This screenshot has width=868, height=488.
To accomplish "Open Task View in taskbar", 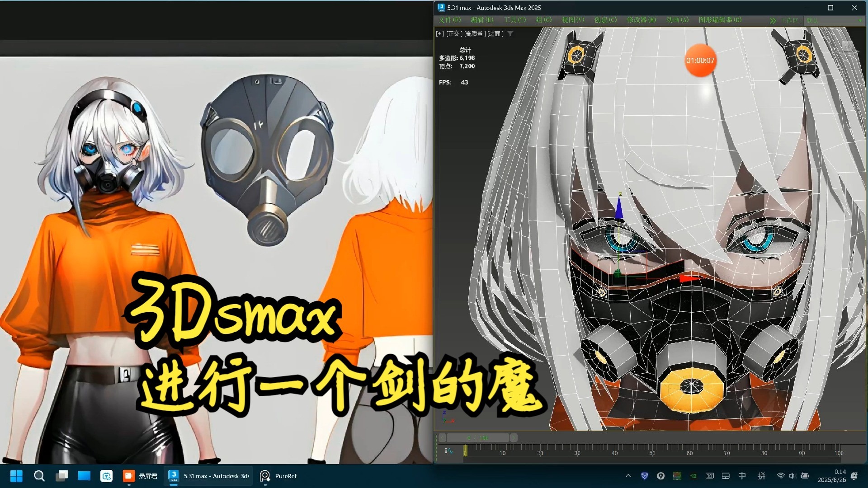I will (62, 476).
